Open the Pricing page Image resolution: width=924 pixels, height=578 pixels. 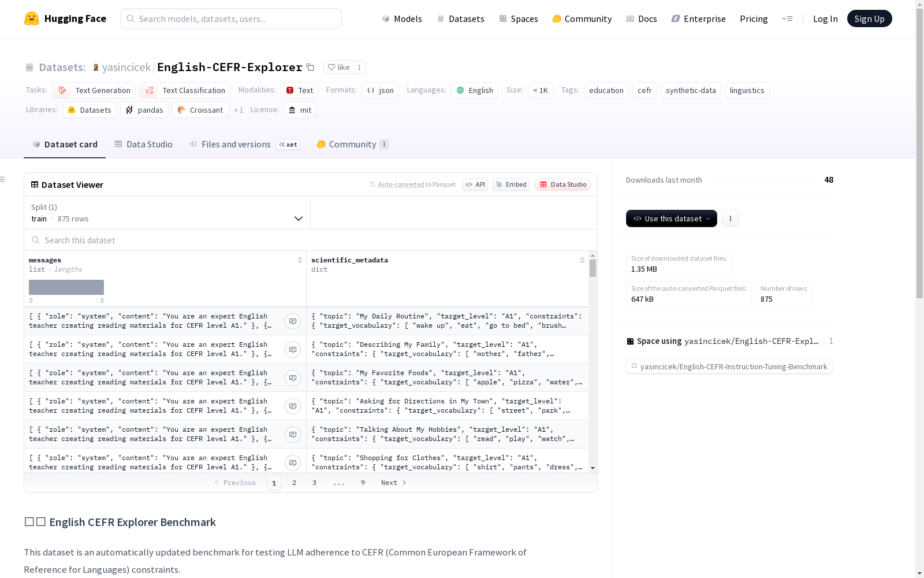(x=754, y=18)
